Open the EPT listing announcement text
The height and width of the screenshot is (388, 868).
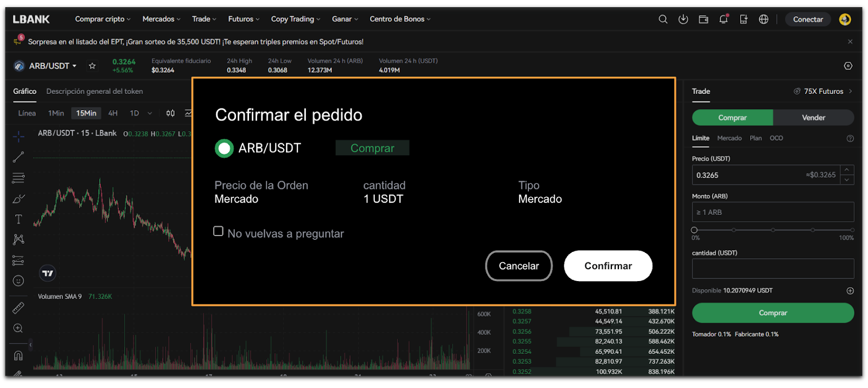(x=196, y=42)
